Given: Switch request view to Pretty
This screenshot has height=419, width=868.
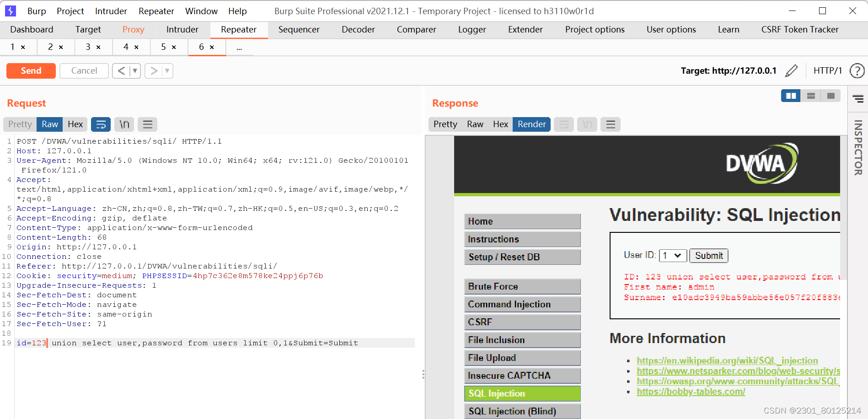Looking at the screenshot, I should point(20,124).
